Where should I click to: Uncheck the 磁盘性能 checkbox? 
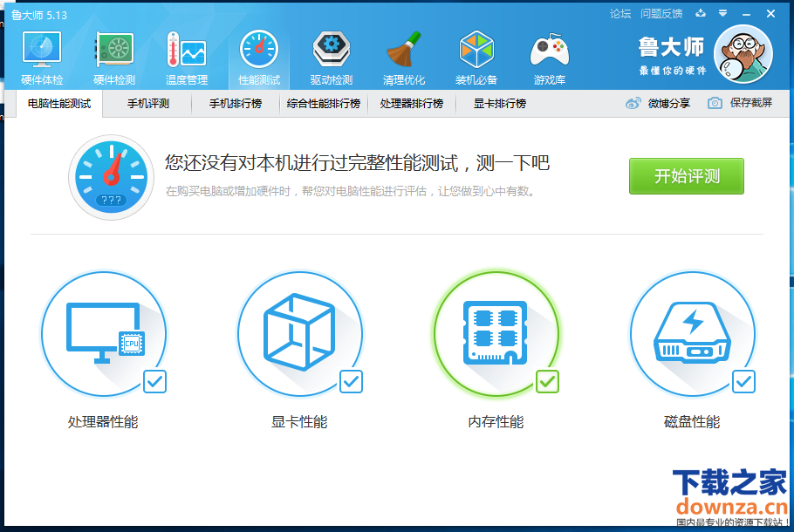tap(744, 382)
